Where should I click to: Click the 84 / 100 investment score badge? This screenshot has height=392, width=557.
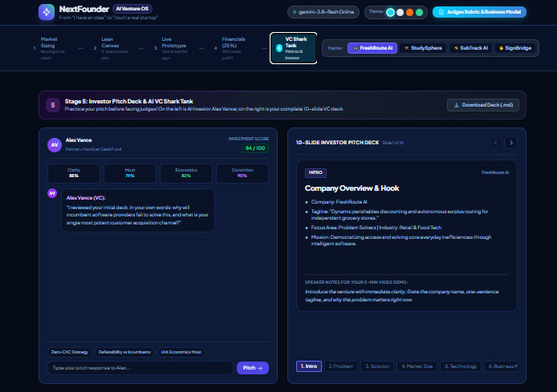point(255,148)
